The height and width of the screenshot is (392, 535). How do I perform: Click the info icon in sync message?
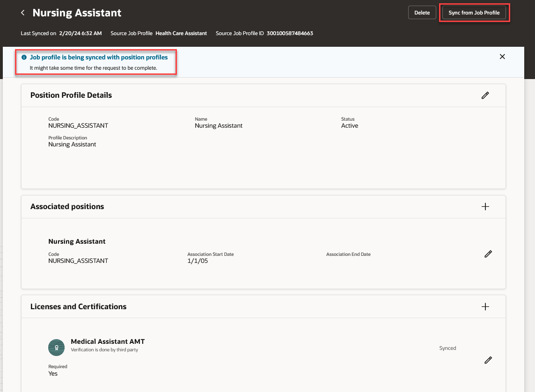coord(24,57)
